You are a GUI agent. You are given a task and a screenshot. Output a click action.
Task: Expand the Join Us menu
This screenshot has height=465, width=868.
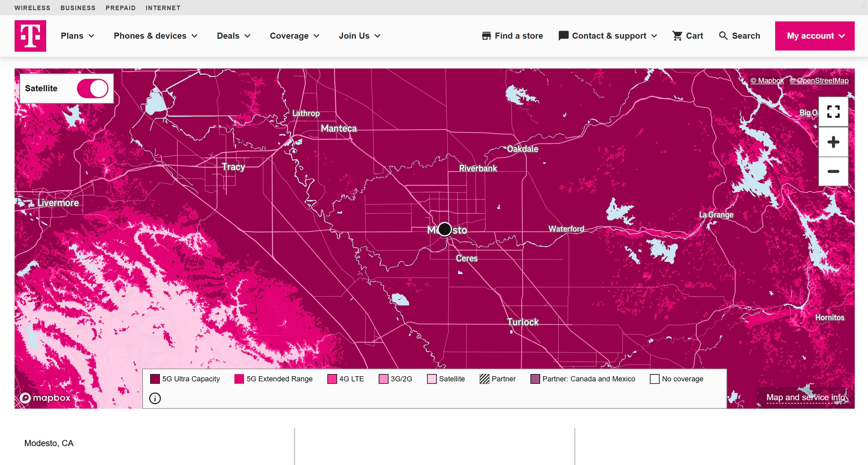(x=359, y=36)
